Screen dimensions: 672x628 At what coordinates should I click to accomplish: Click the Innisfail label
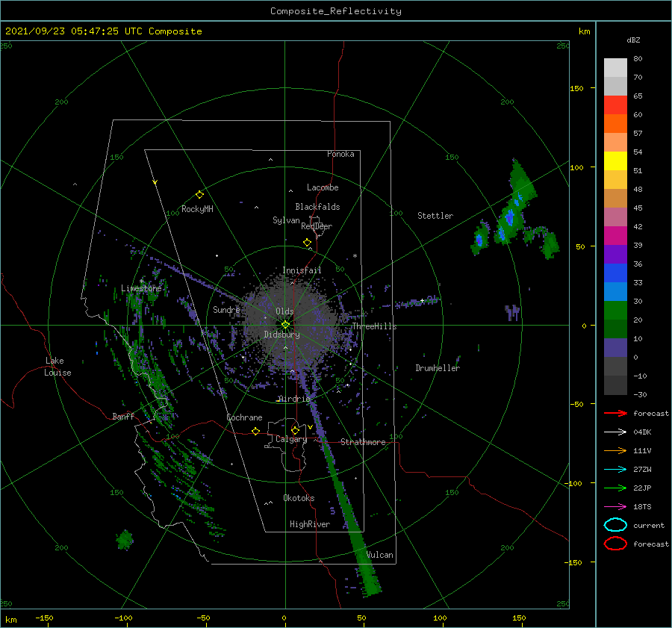[302, 270]
